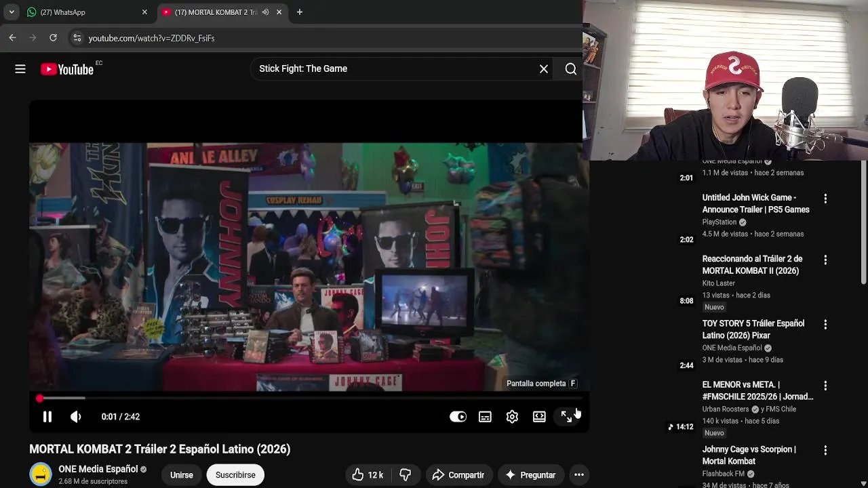Click the video title MORTAL KOMBAT 2 Tráiler 2
868x488 pixels.
[x=160, y=449]
